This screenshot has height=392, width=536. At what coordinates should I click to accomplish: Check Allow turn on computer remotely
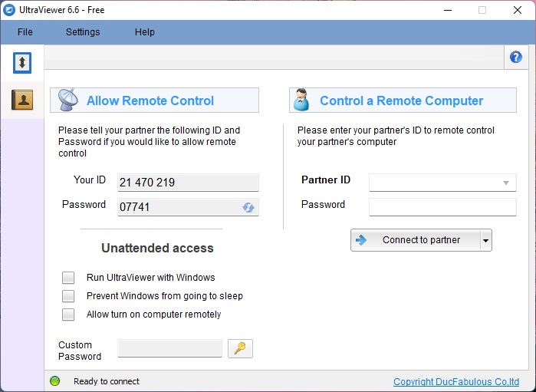(x=68, y=315)
